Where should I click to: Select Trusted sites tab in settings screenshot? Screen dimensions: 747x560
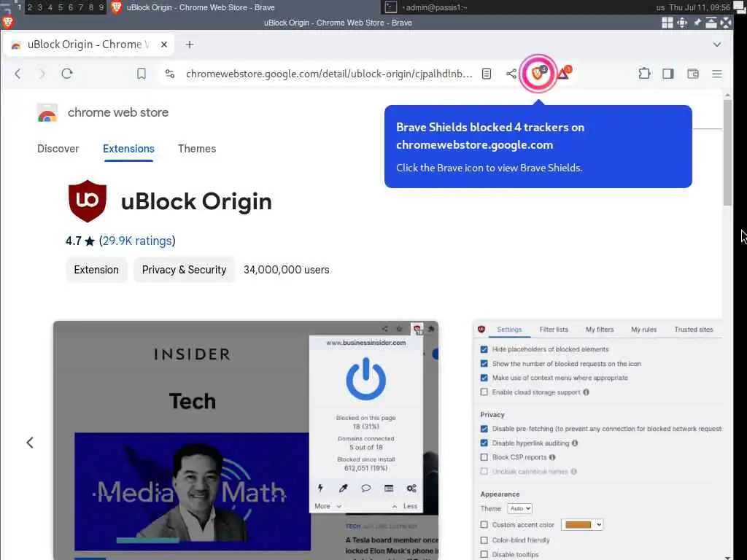[694, 329]
